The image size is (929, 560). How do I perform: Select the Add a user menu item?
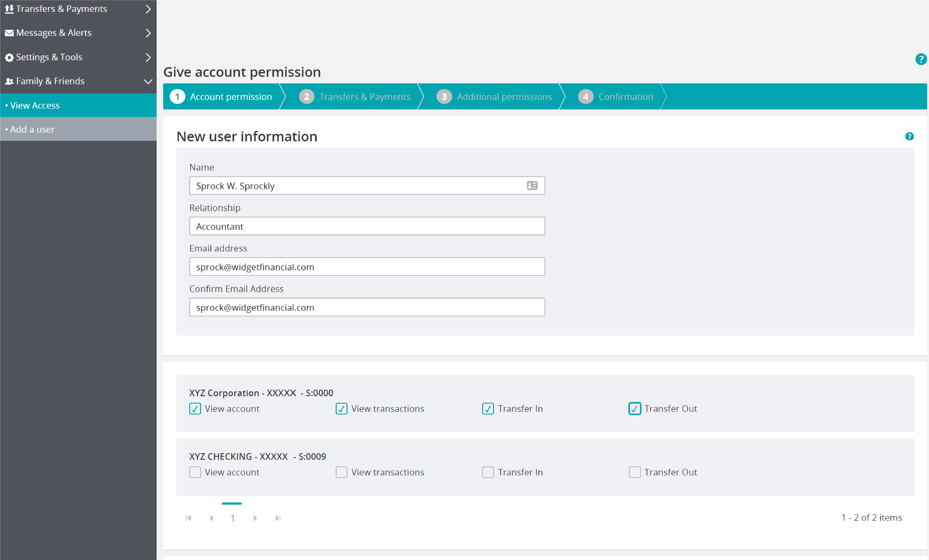coord(32,129)
